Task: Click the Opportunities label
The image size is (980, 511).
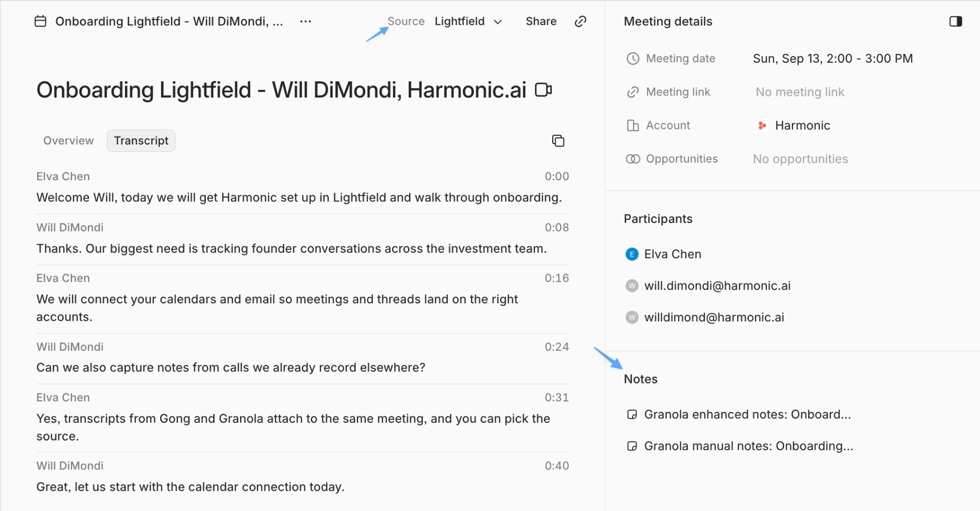Action: 682,159
